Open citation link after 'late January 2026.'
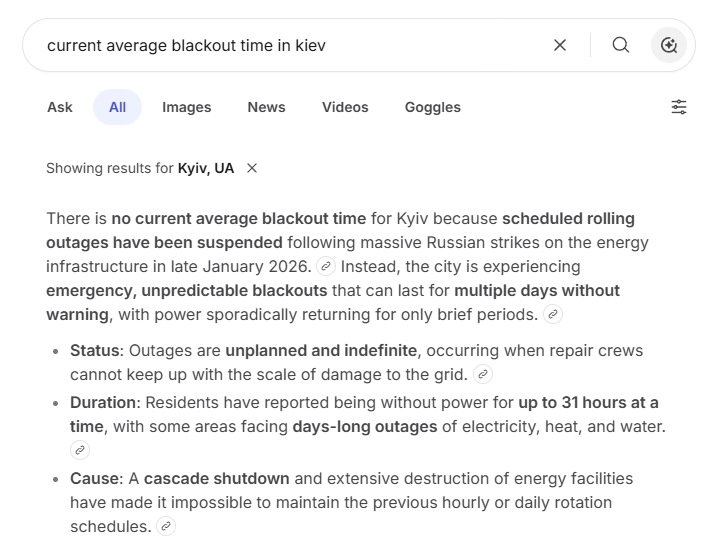This screenshot has width=718, height=551. point(326,266)
